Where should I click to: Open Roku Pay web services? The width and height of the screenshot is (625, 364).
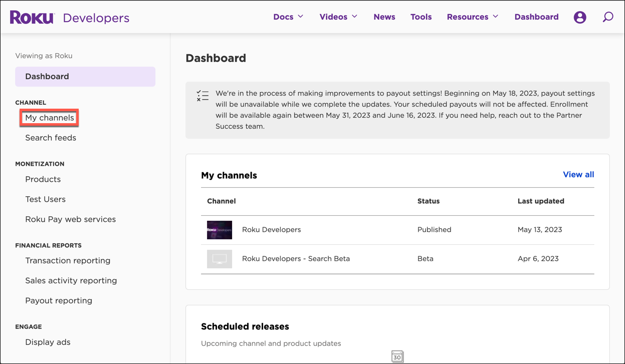70,219
